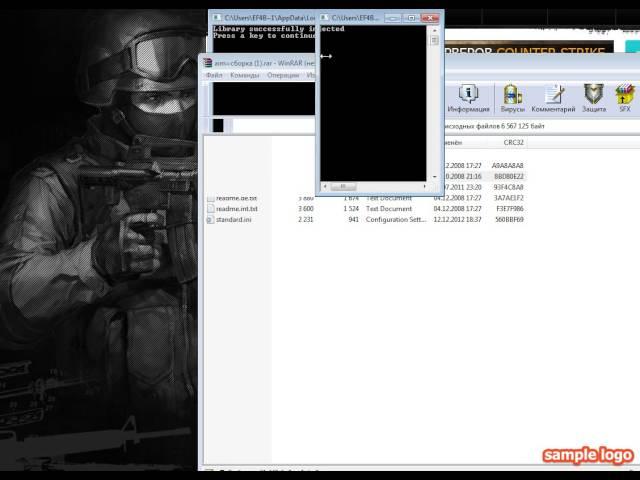This screenshot has width=640, height=480.
Task: Click the front console horizontal scrollbar thumb
Action: tap(342, 187)
